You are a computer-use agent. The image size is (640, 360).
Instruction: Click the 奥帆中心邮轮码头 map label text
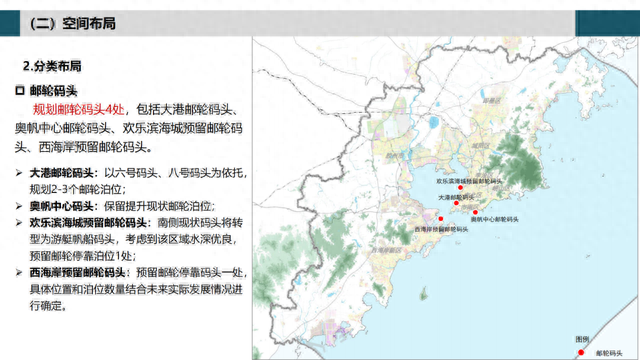point(494,220)
